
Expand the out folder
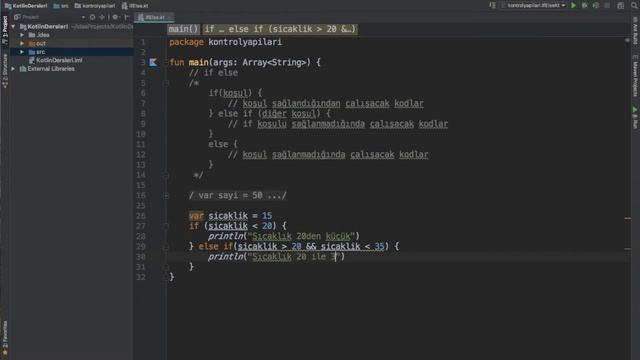point(22,43)
